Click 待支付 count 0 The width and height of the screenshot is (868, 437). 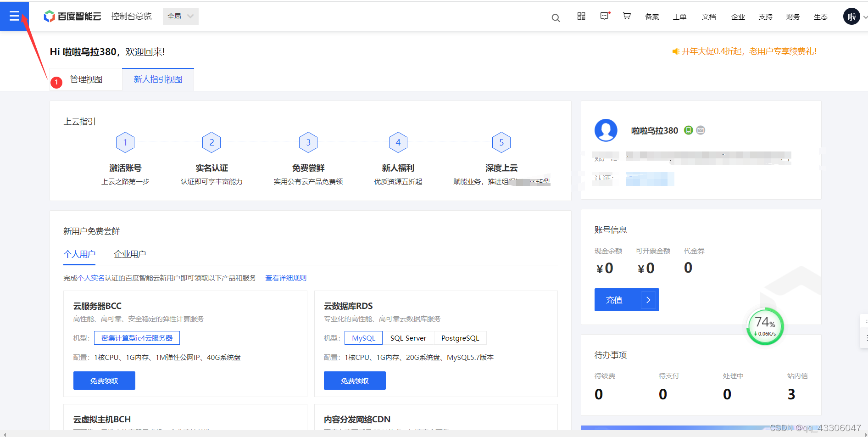tap(663, 394)
